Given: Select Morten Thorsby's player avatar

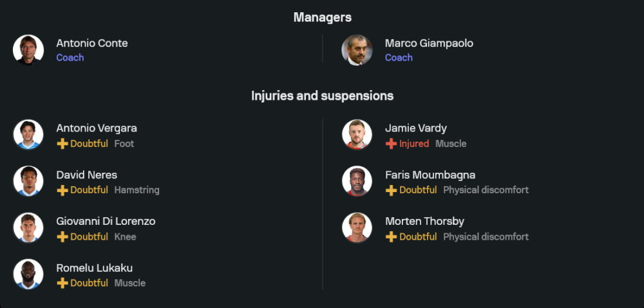Looking at the screenshot, I should (357, 227).
